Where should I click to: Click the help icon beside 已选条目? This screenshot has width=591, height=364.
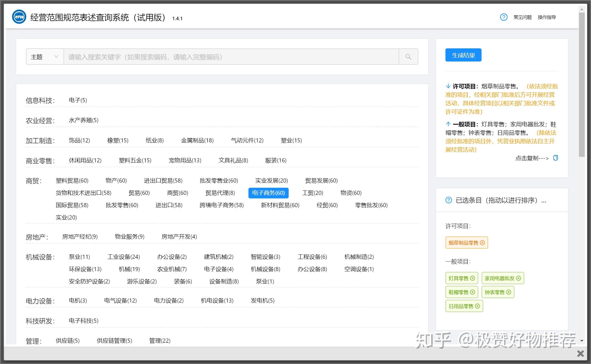[449, 200]
